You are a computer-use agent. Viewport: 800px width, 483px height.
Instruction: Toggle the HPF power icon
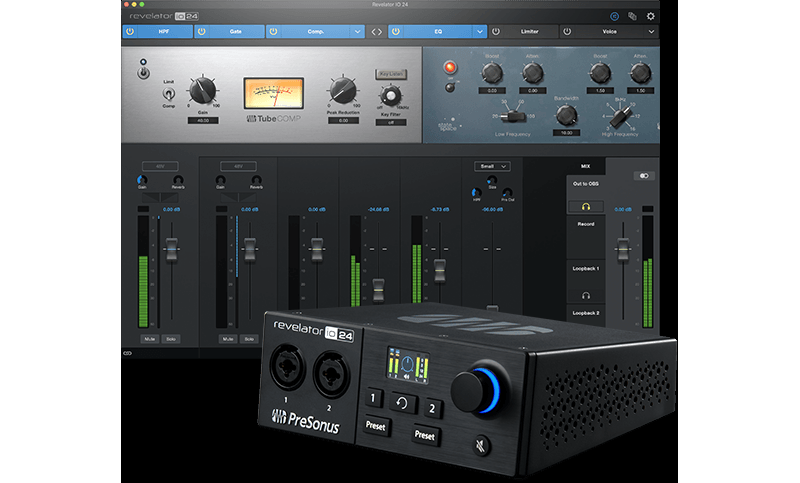pos(130,32)
